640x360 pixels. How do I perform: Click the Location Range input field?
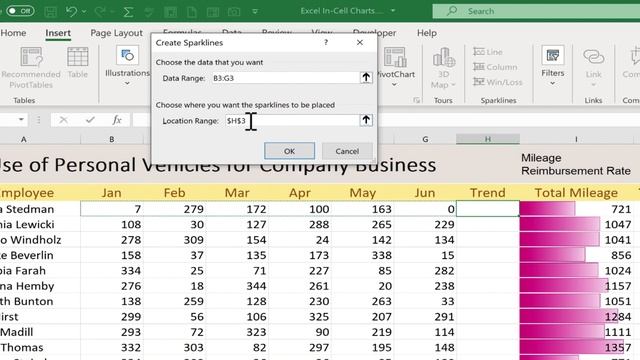click(x=292, y=120)
